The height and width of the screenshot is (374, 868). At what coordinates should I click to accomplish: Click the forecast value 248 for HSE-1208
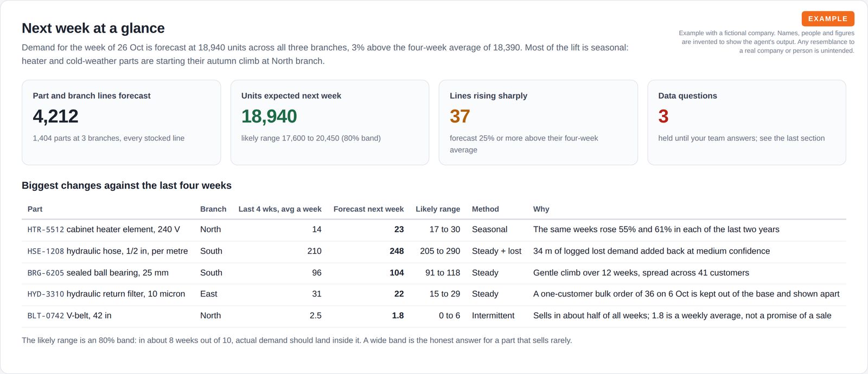pos(397,252)
